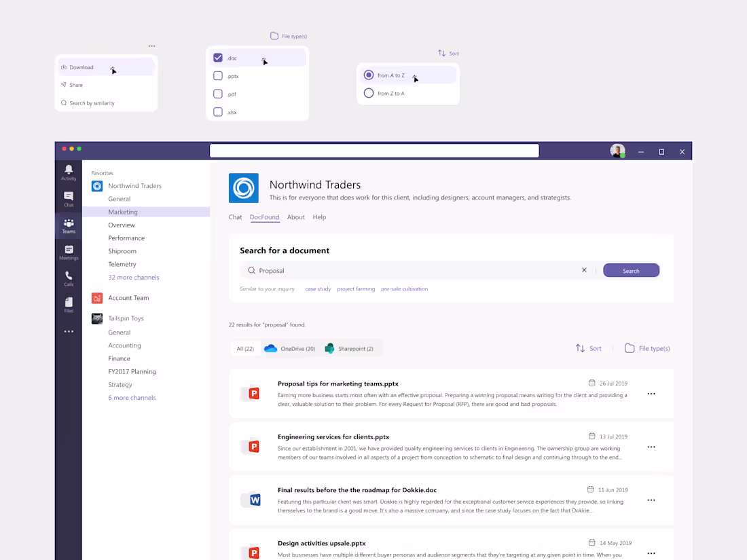This screenshot has width=747, height=560.
Task: Click the Sharepoint icon
Action: pyautogui.click(x=329, y=349)
